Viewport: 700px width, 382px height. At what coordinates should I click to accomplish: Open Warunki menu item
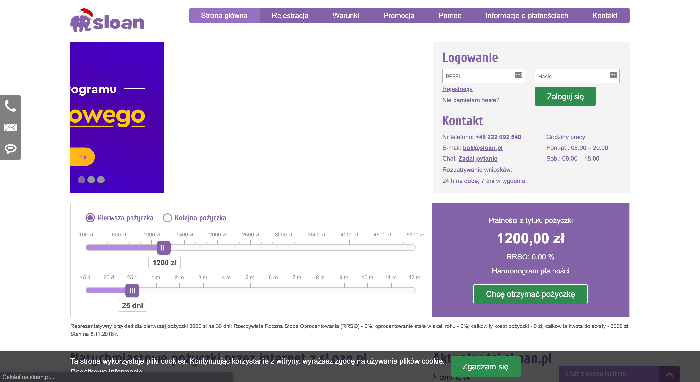click(346, 16)
